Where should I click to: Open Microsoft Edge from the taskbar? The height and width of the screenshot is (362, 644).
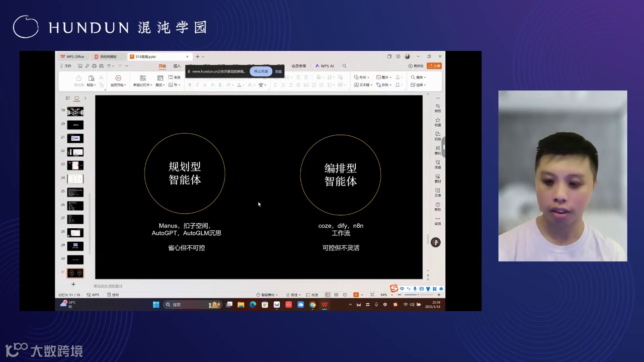tap(253, 305)
